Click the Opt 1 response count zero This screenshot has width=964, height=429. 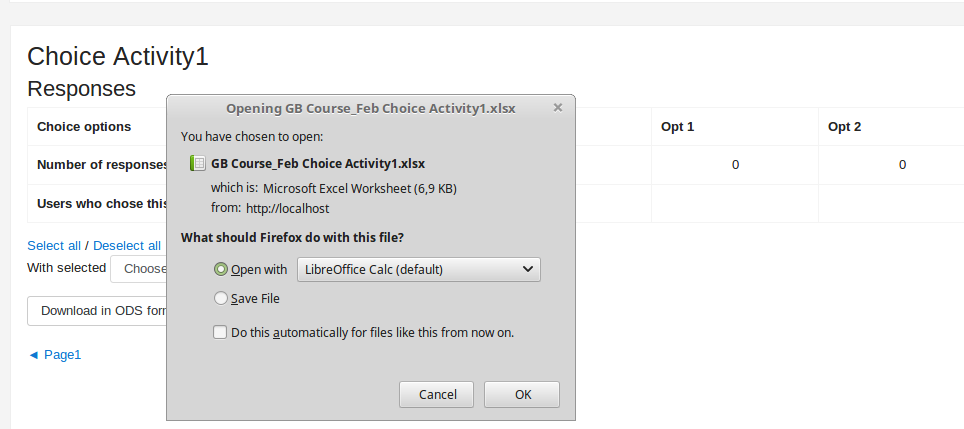pyautogui.click(x=735, y=165)
